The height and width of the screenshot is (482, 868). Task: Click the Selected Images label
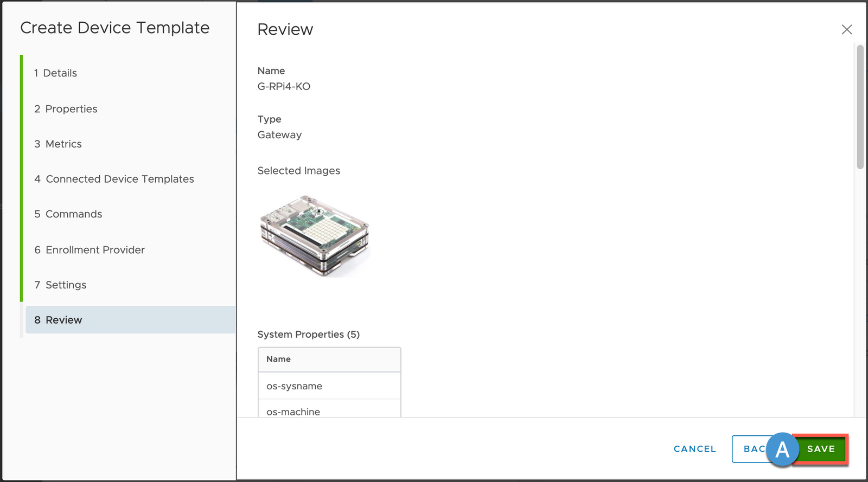[x=298, y=171]
